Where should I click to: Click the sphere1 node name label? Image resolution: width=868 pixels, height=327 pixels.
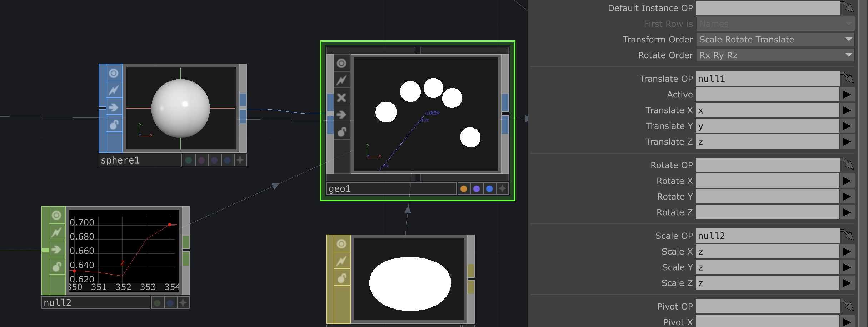click(x=140, y=160)
